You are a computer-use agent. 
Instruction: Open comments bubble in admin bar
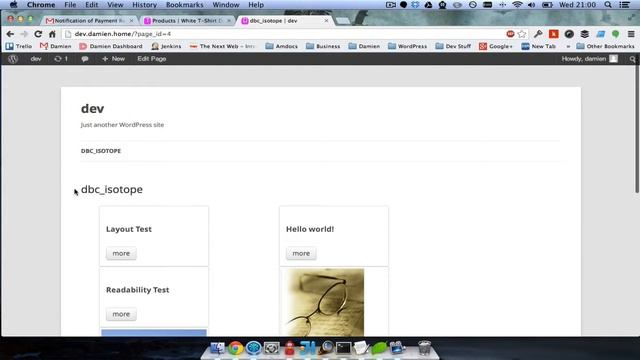[x=85, y=59]
